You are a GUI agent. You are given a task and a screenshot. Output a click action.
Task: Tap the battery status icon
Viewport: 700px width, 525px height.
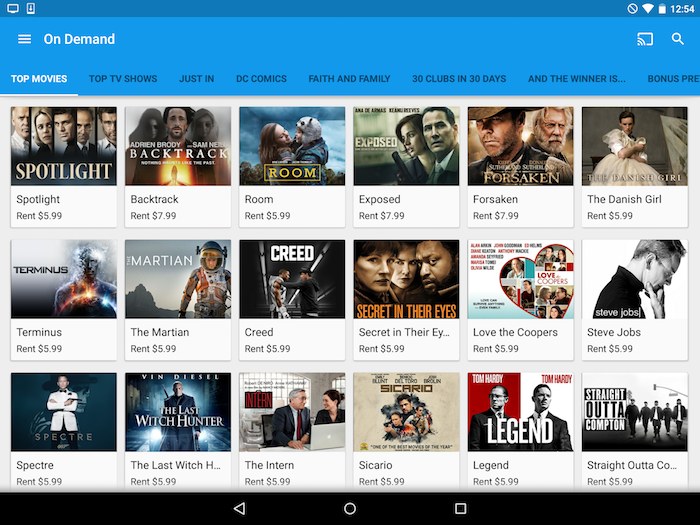[662, 8]
